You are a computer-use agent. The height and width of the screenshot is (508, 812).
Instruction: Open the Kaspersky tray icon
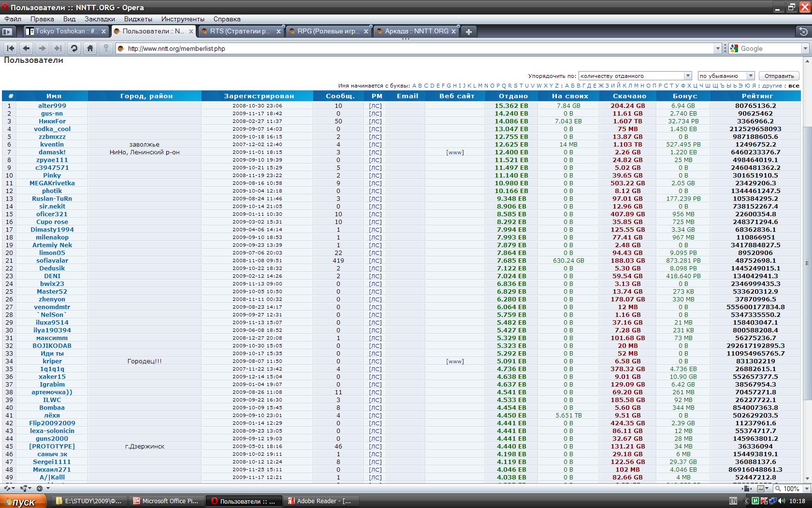tap(764, 501)
